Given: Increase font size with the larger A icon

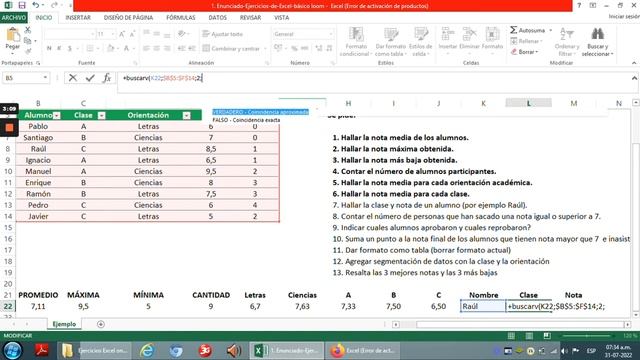Looking at the screenshot, I should 122,34.
